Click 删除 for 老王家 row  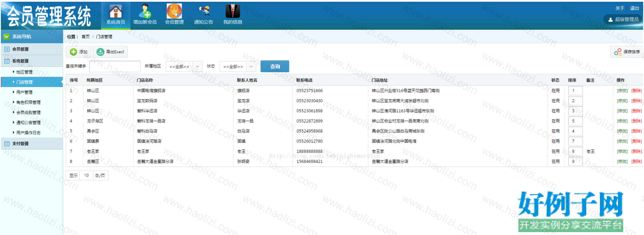pyautogui.click(x=637, y=151)
